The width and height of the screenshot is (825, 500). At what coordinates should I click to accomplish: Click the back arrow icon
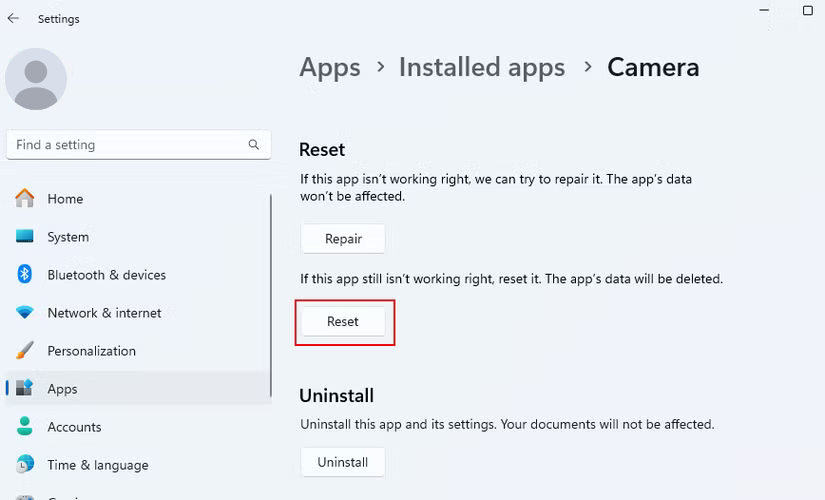tap(13, 18)
